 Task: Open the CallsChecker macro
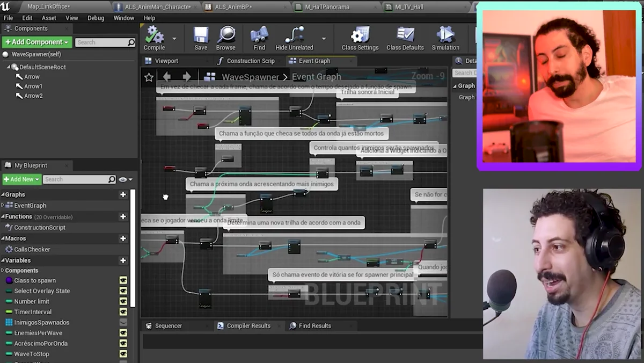pos(32,249)
